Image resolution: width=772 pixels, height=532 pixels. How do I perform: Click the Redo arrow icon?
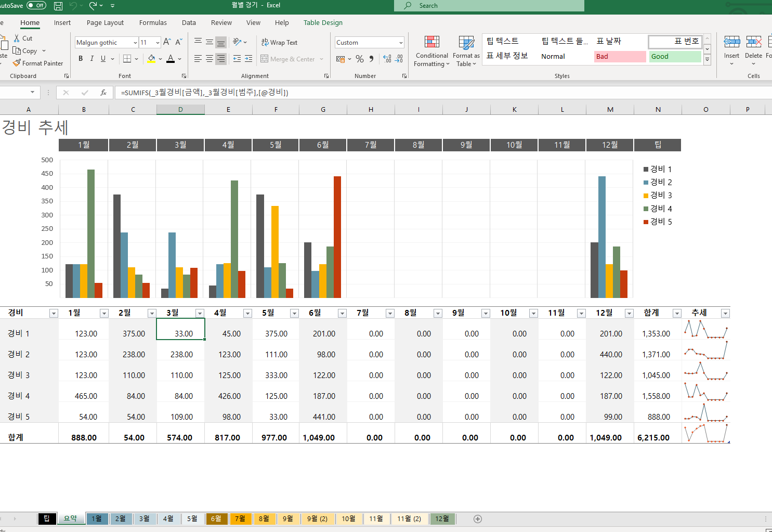93,6
